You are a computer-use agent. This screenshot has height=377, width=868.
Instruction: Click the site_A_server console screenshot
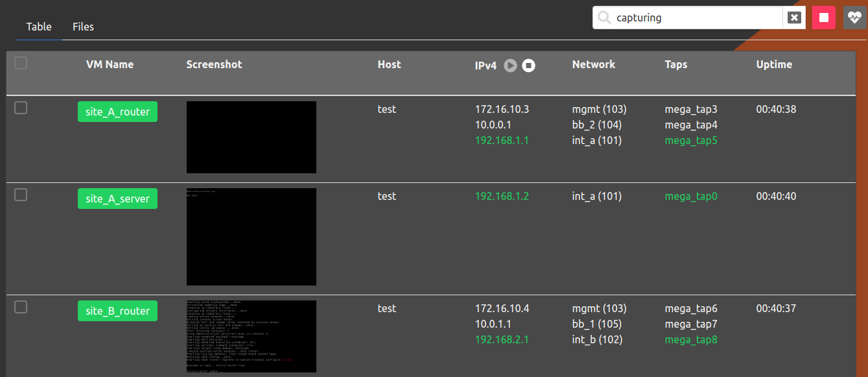252,236
